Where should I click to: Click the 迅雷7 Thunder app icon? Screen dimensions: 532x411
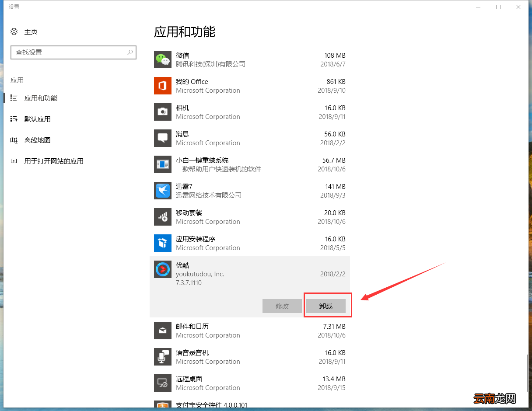(163, 191)
